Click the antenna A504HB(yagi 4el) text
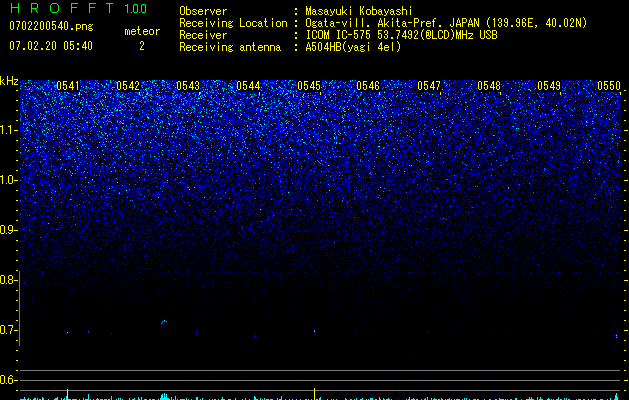Screen dimensions: 629x400 pyautogui.click(x=353, y=47)
